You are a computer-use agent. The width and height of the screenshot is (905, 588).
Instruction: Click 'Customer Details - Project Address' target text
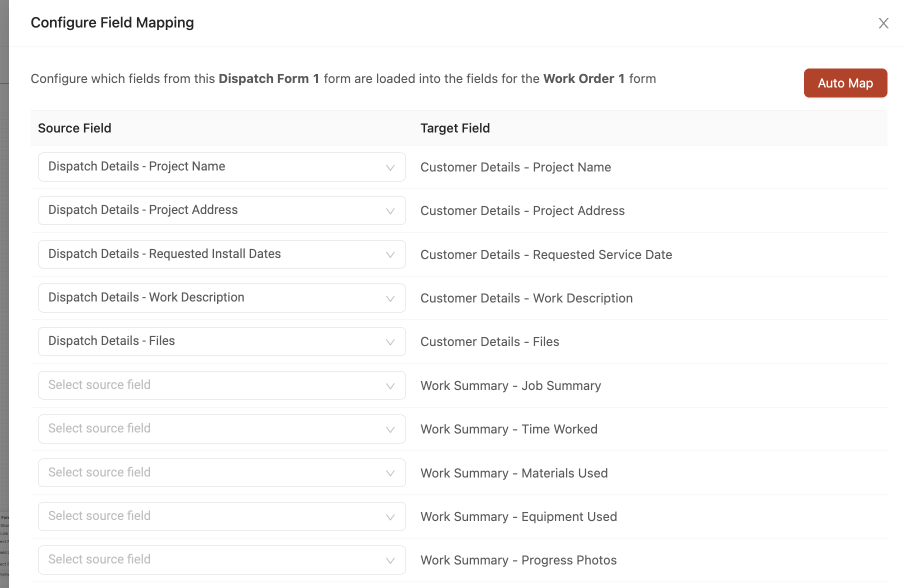pyautogui.click(x=522, y=210)
